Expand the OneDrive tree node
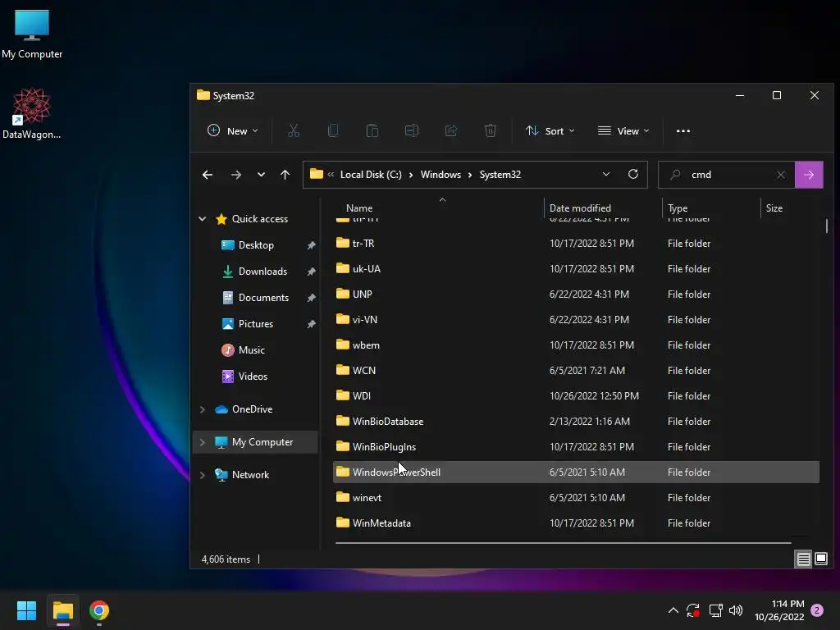 (x=202, y=409)
